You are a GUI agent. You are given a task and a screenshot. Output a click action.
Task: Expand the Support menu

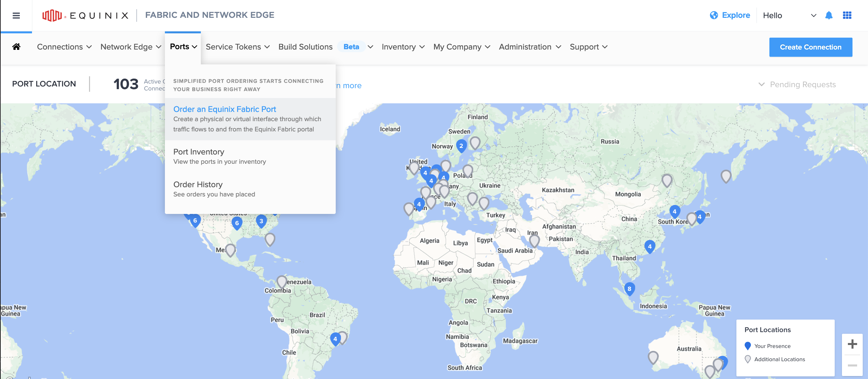[588, 47]
